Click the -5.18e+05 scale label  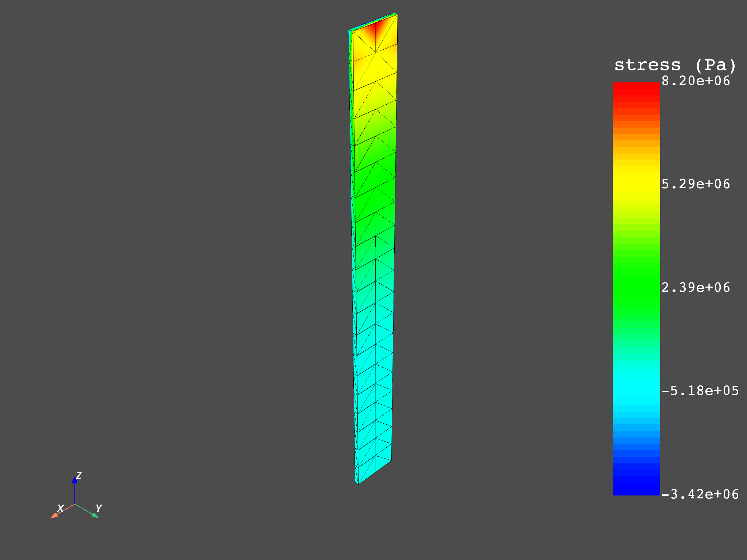(700, 391)
